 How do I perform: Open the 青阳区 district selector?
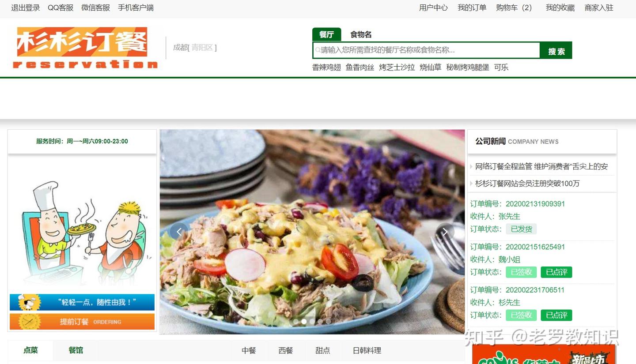203,48
